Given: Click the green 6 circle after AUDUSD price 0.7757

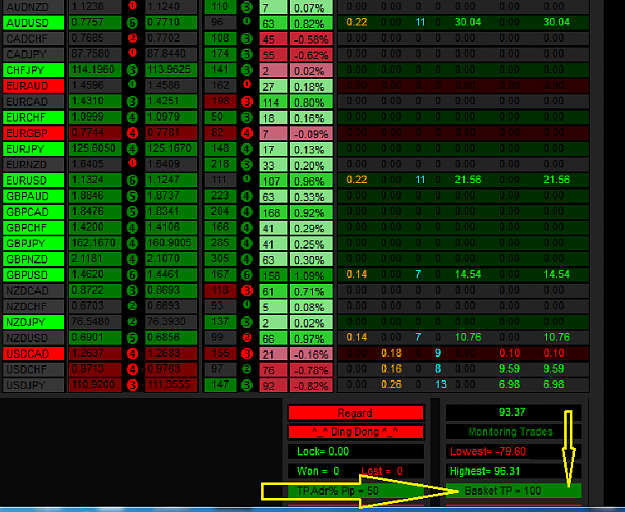Looking at the screenshot, I should tap(132, 23).
